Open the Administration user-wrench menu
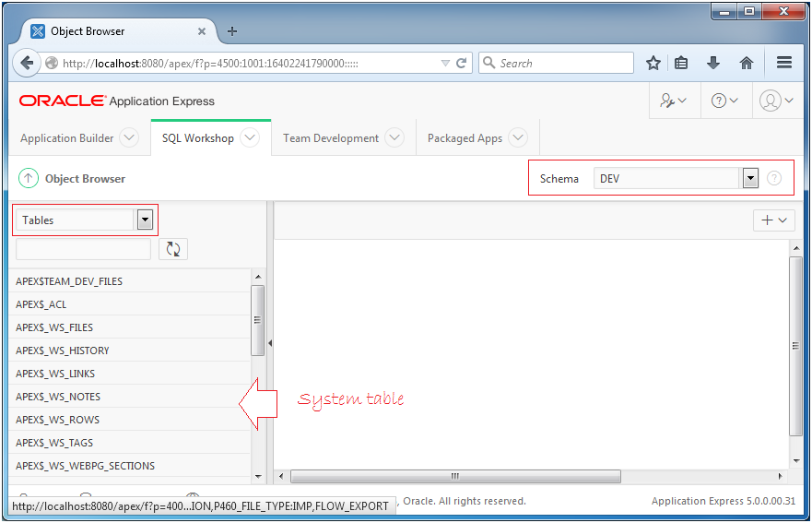812x523 pixels. tap(673, 101)
